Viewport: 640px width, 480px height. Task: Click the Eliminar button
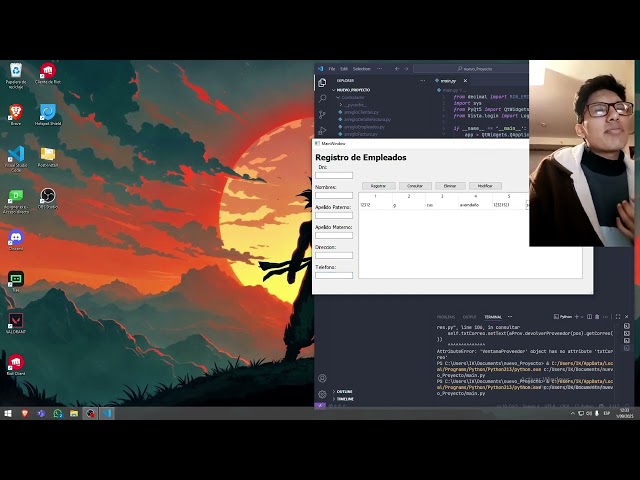tap(450, 186)
